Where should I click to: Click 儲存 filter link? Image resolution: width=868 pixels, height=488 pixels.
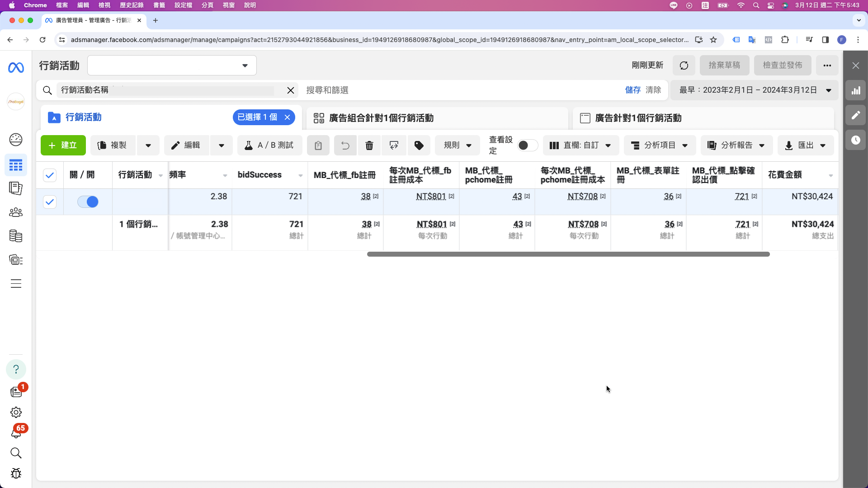click(x=633, y=90)
